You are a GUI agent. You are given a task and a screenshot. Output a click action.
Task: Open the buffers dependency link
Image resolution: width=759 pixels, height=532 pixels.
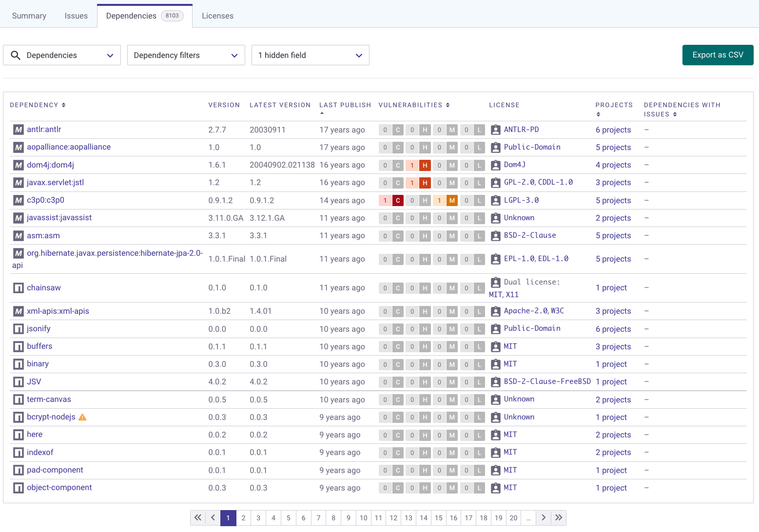coord(39,346)
